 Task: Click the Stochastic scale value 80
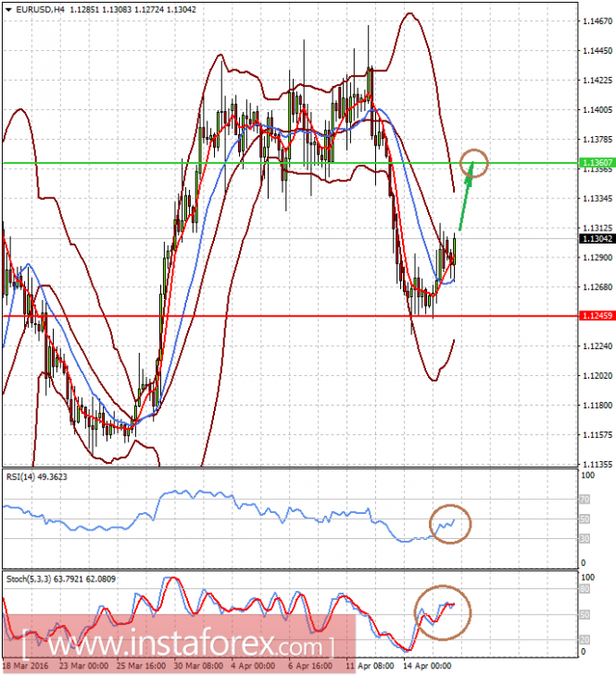point(585,589)
